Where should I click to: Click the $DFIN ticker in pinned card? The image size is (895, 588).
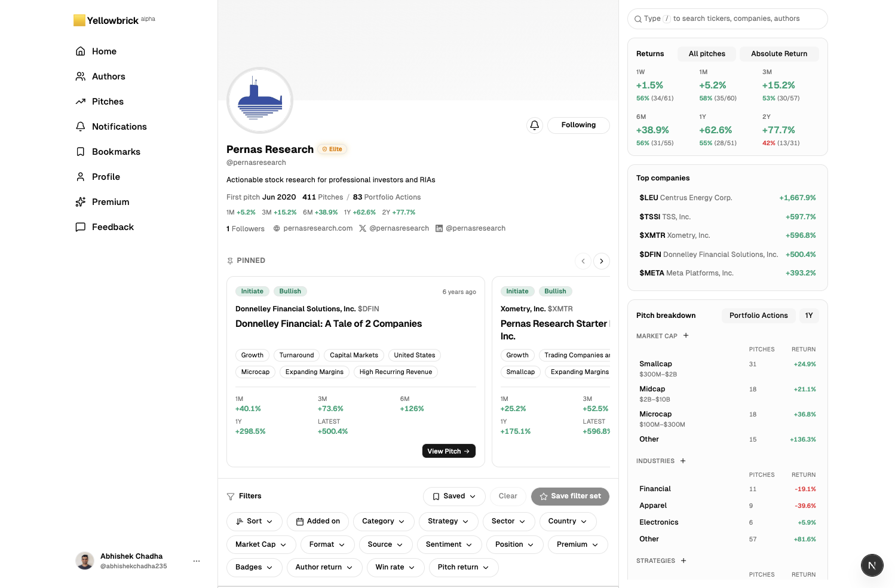369,309
